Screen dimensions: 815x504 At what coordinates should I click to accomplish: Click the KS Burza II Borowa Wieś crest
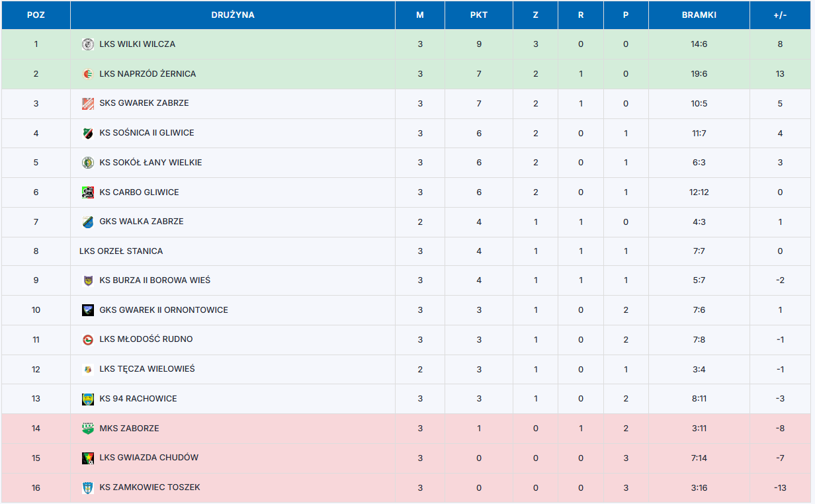pos(88,280)
